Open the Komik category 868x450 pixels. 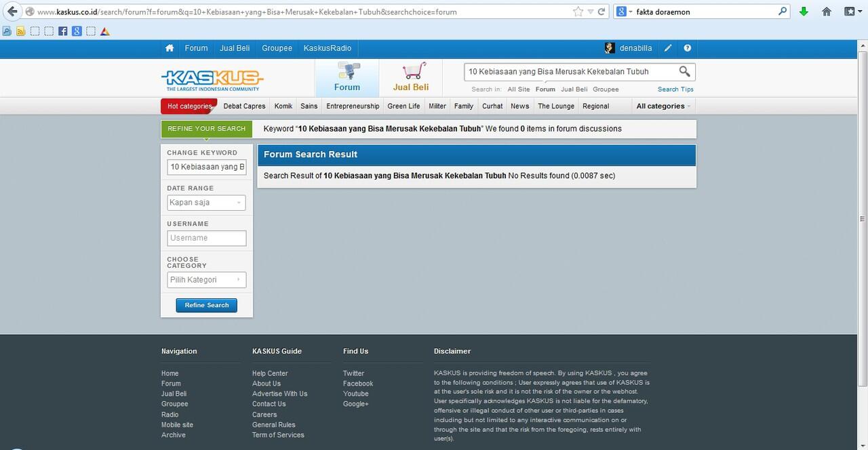point(283,106)
